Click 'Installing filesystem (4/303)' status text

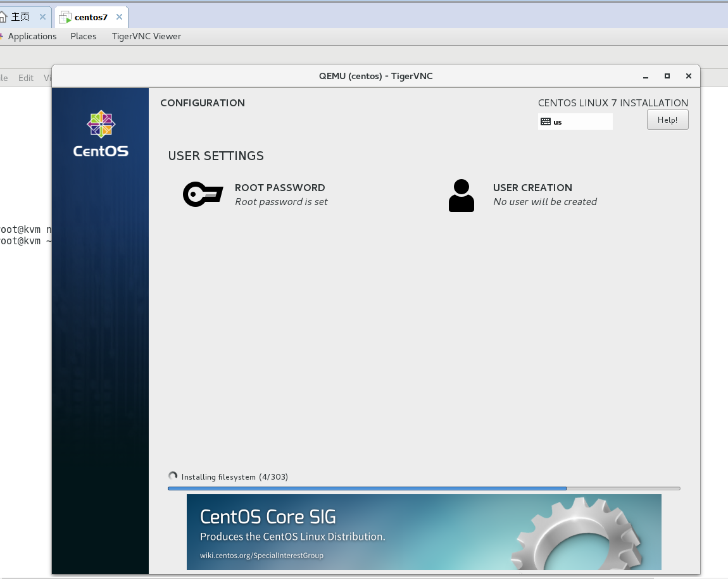point(234,477)
